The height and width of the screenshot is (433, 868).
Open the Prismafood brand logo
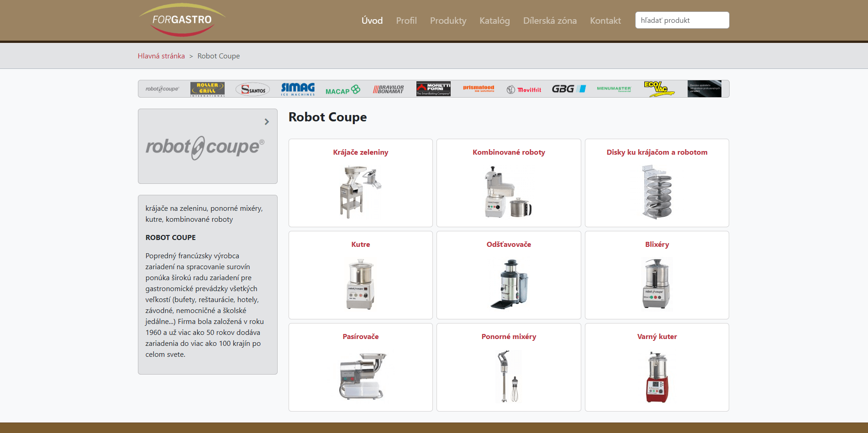(478, 88)
